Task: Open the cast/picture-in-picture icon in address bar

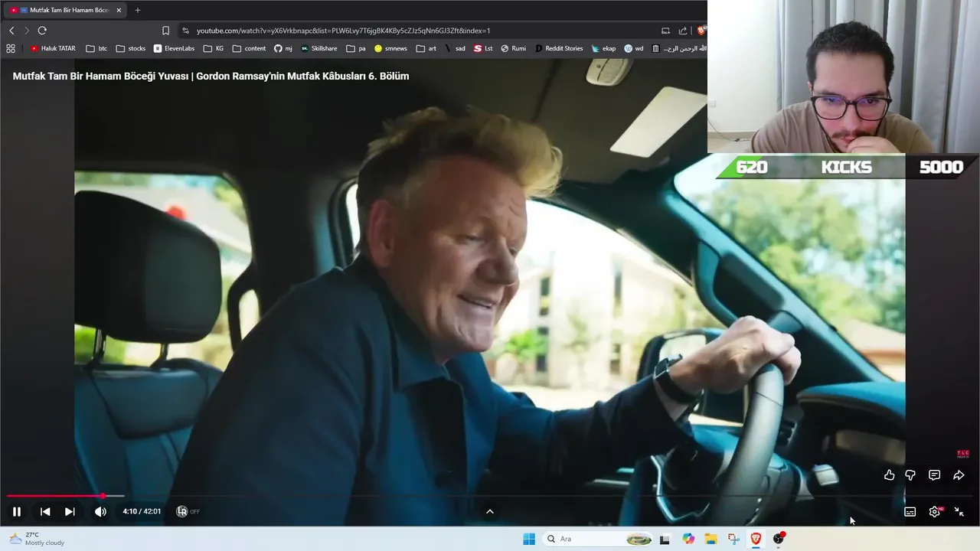Action: 665,31
